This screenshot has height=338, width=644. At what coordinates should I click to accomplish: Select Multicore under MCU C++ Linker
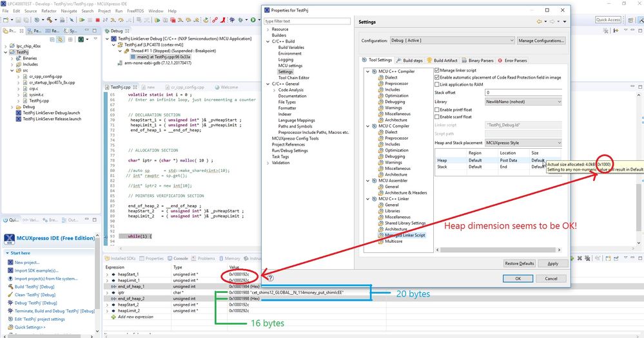[393, 241]
